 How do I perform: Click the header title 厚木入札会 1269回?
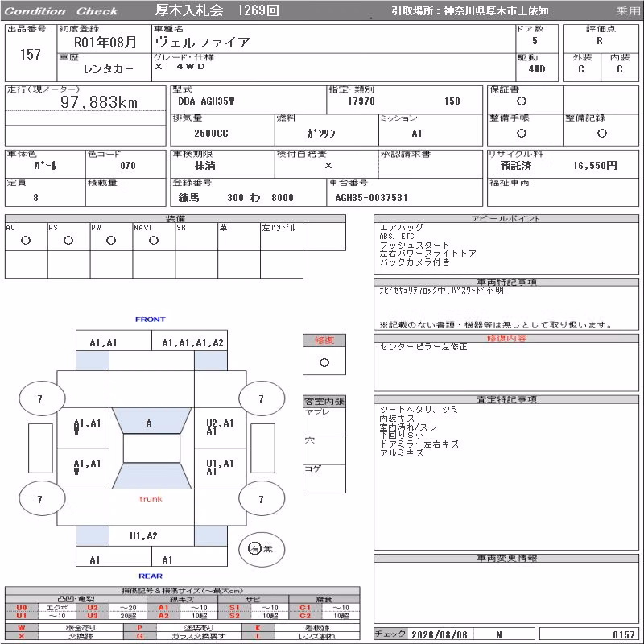coord(217,10)
